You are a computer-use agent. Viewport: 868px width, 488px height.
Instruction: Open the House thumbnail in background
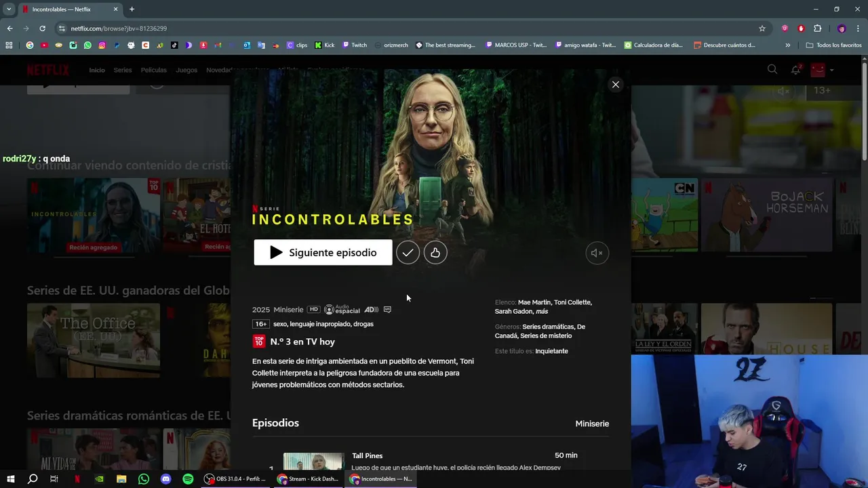point(766,329)
